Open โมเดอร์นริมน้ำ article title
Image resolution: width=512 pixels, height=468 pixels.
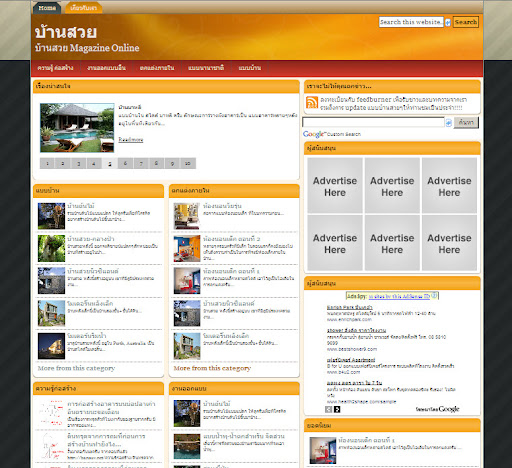[x=87, y=336]
